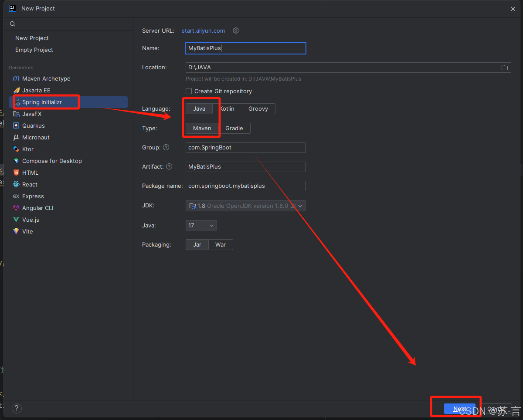Select Compose for Desktop entry
523x420 pixels.
(52, 161)
